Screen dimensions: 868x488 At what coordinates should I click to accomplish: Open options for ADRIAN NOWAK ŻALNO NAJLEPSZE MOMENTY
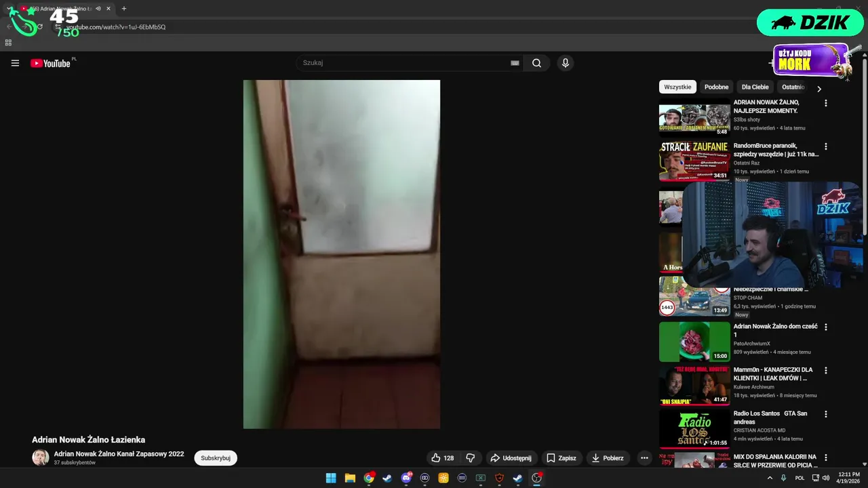click(825, 103)
